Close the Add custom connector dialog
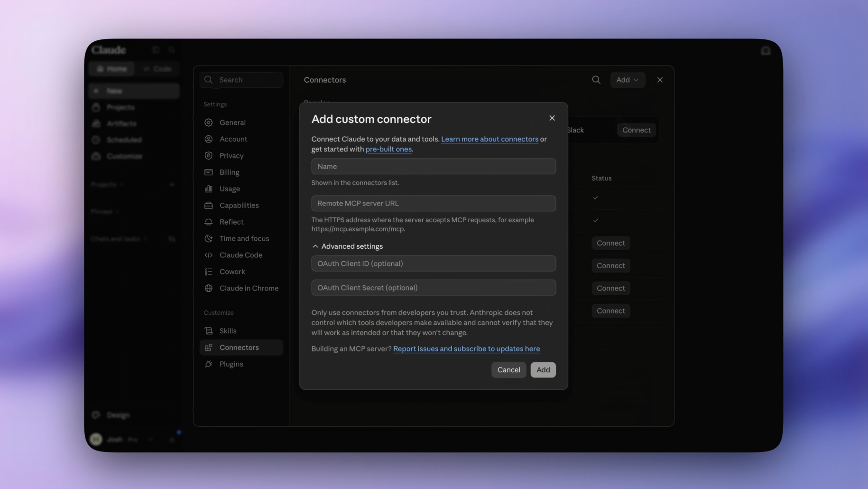 [x=552, y=118]
